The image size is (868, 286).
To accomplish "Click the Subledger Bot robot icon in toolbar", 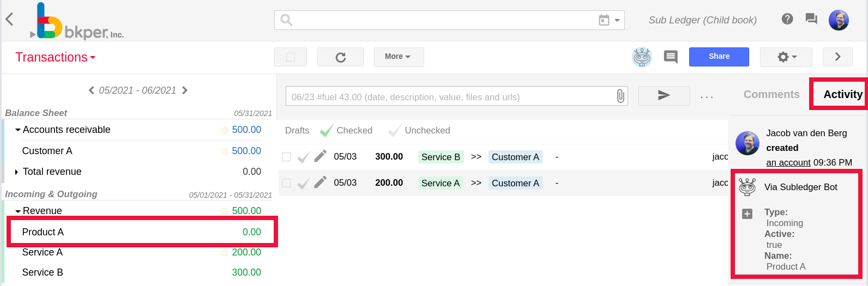I will tap(642, 57).
